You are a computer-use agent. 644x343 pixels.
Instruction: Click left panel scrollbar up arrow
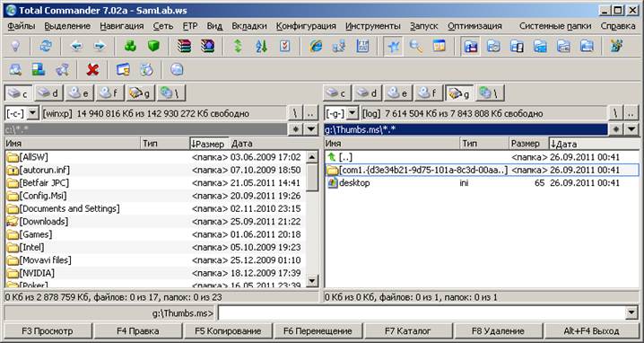pos(312,157)
